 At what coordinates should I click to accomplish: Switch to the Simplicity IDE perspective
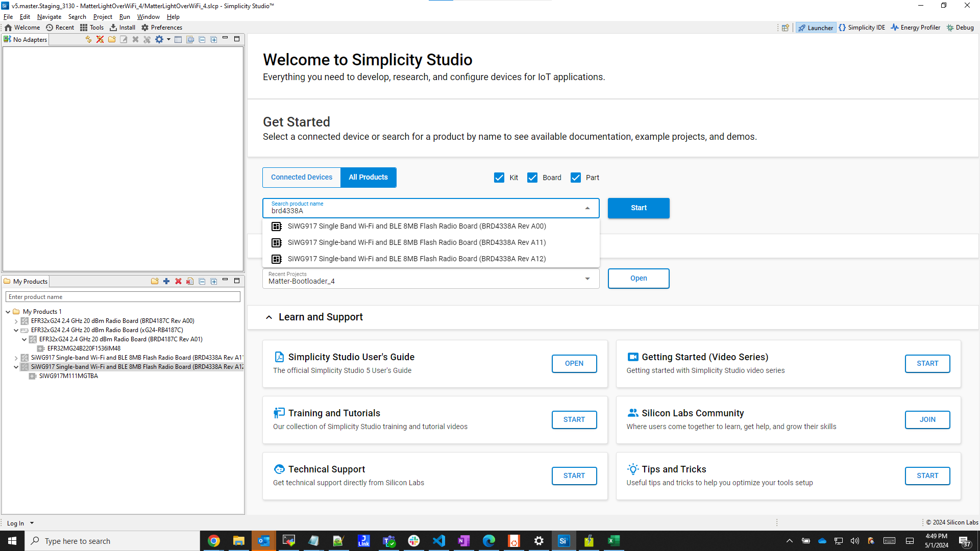coord(862,28)
